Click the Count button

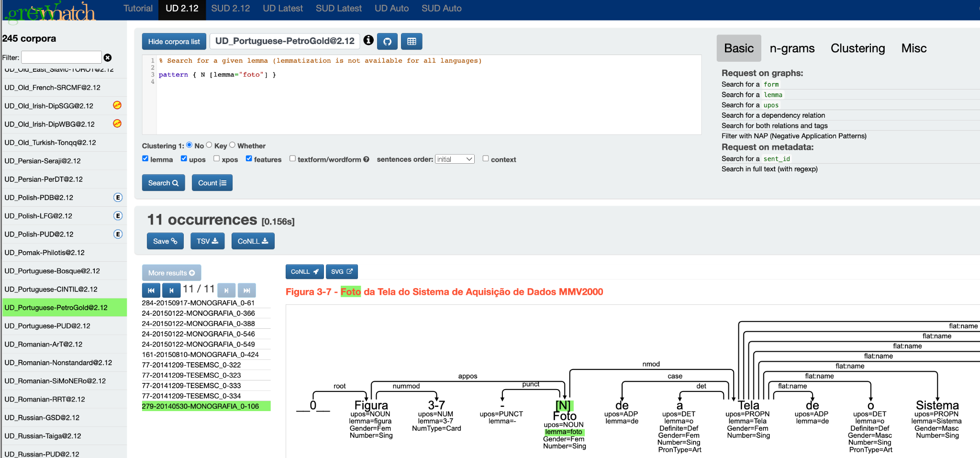212,183
